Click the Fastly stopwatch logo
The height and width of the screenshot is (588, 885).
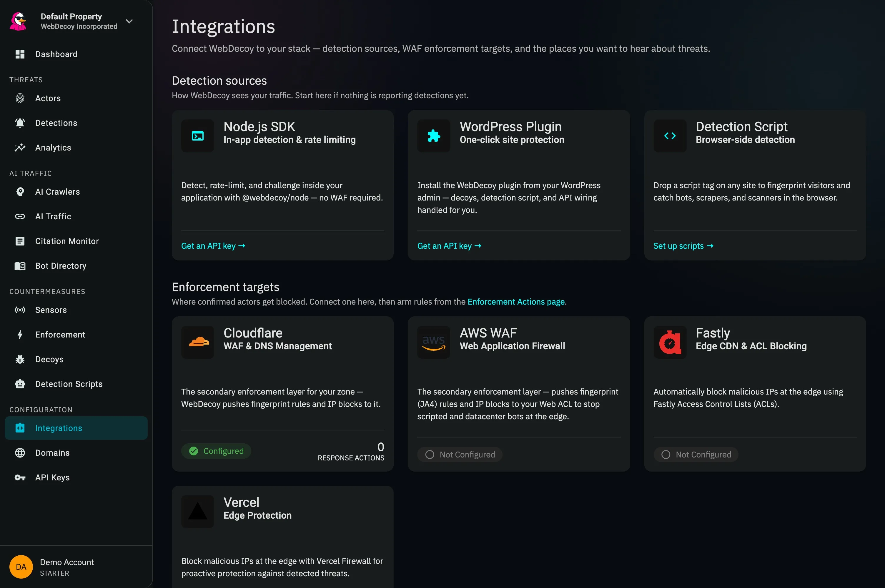[670, 342]
